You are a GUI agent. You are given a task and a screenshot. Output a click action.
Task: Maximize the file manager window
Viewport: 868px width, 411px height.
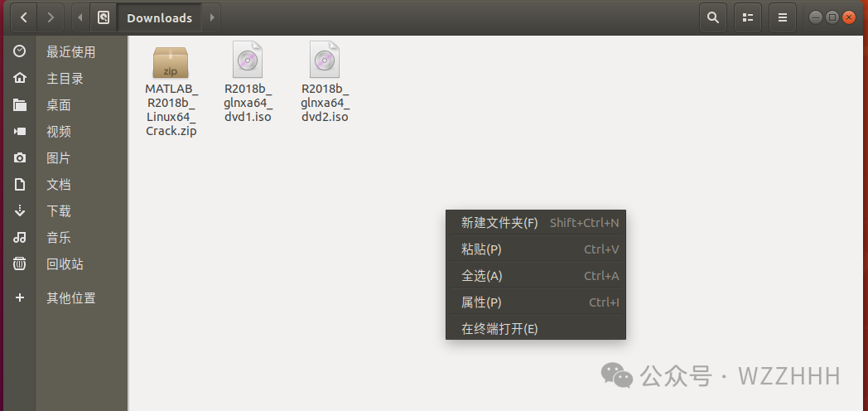pyautogui.click(x=832, y=17)
